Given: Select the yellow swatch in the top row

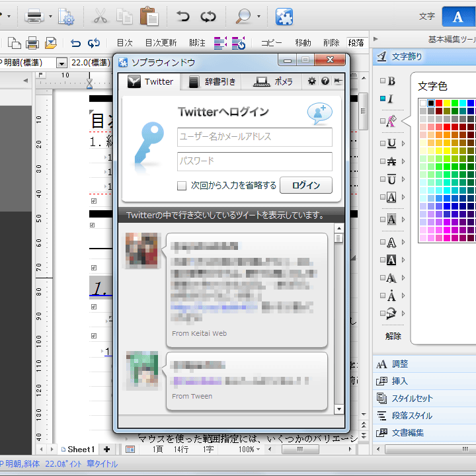Looking at the screenshot, I should pos(447,103).
